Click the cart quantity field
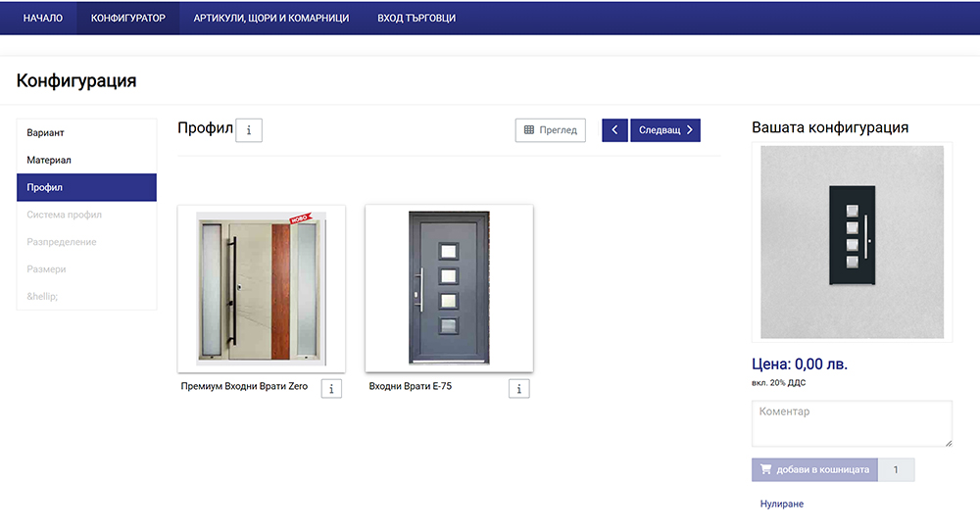Viewport: 980px width, 532px height. [x=896, y=470]
